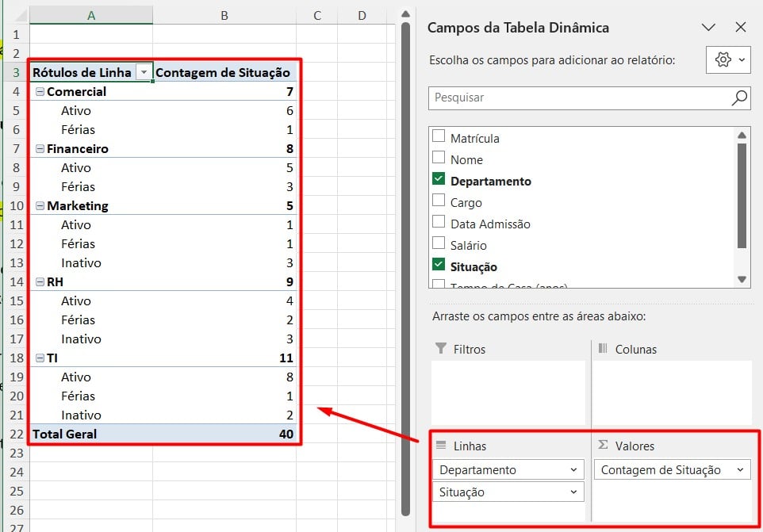This screenshot has width=763, height=532.
Task: Click the Colunas area icon
Action: (603, 348)
